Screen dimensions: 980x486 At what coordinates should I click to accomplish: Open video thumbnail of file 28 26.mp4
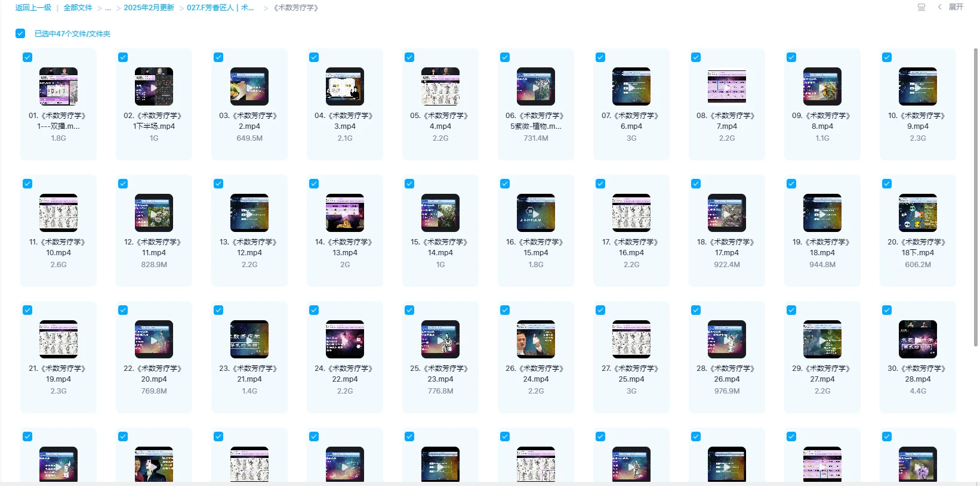pos(727,339)
